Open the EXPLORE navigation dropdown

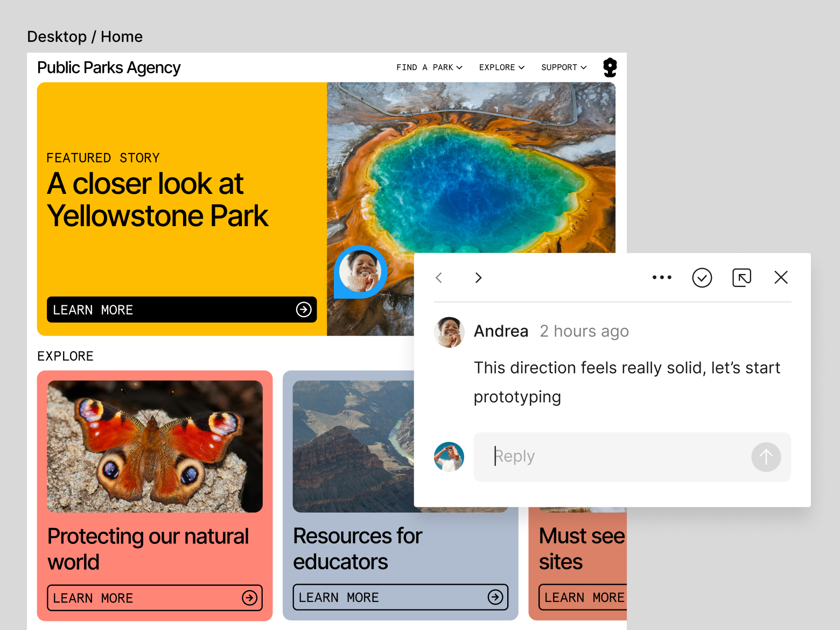[x=501, y=67]
